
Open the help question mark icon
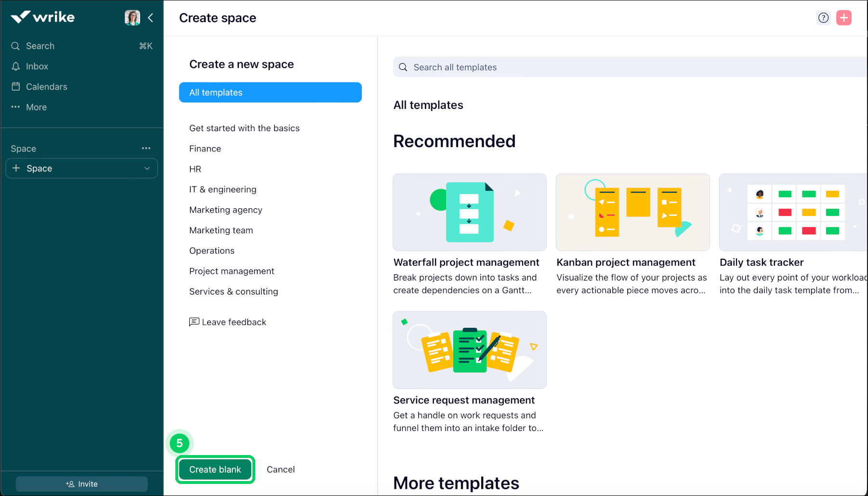point(823,18)
